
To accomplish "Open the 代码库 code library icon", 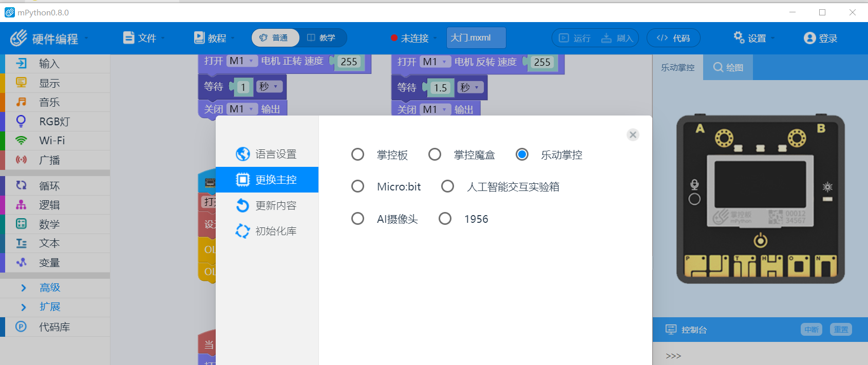I will 21,326.
